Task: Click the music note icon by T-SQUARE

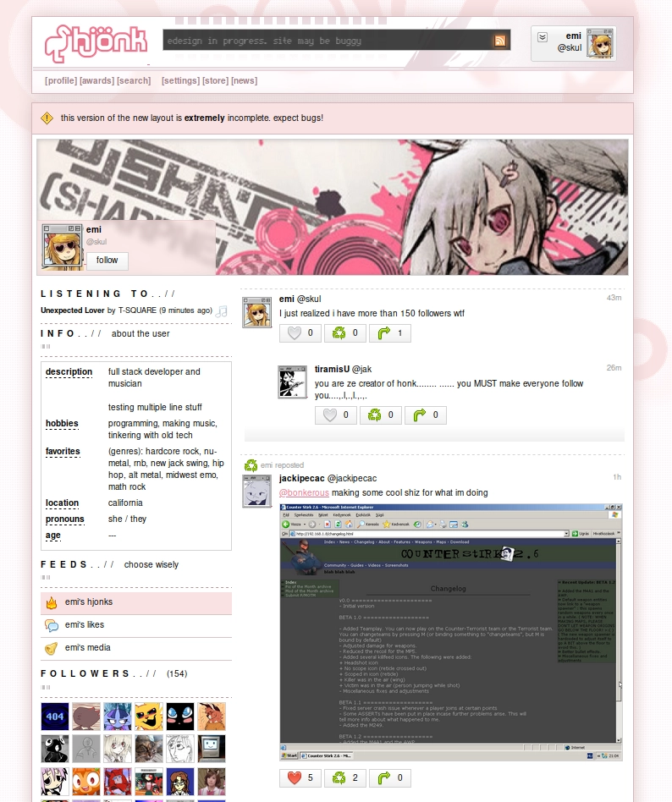Action: coord(222,311)
